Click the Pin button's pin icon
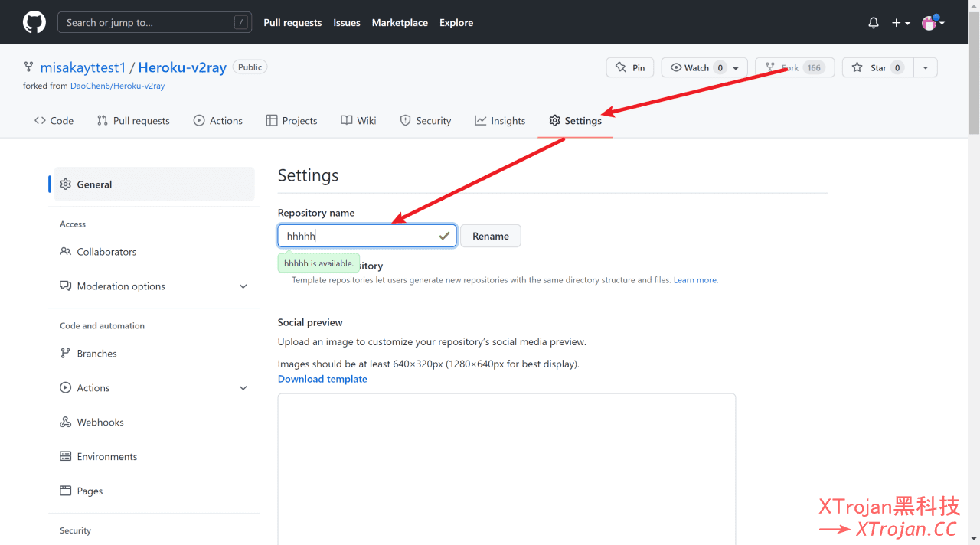This screenshot has height=545, width=980. point(621,68)
